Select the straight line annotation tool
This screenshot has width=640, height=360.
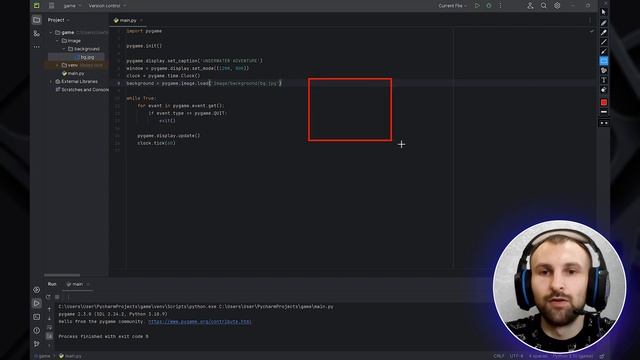pos(604,42)
